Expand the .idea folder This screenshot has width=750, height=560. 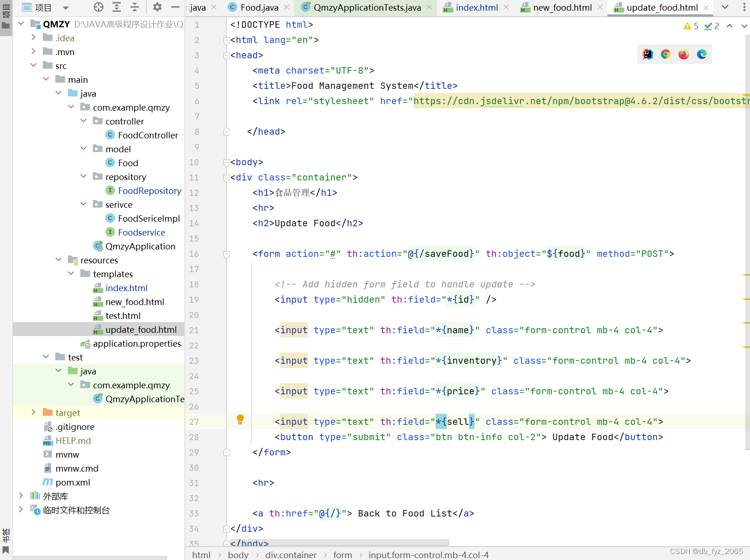[x=33, y=37]
